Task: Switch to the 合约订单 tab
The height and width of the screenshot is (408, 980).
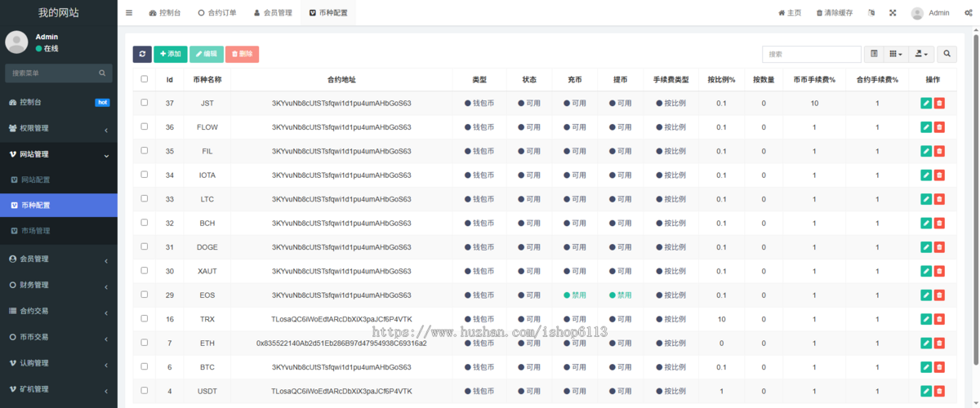Action: point(217,13)
